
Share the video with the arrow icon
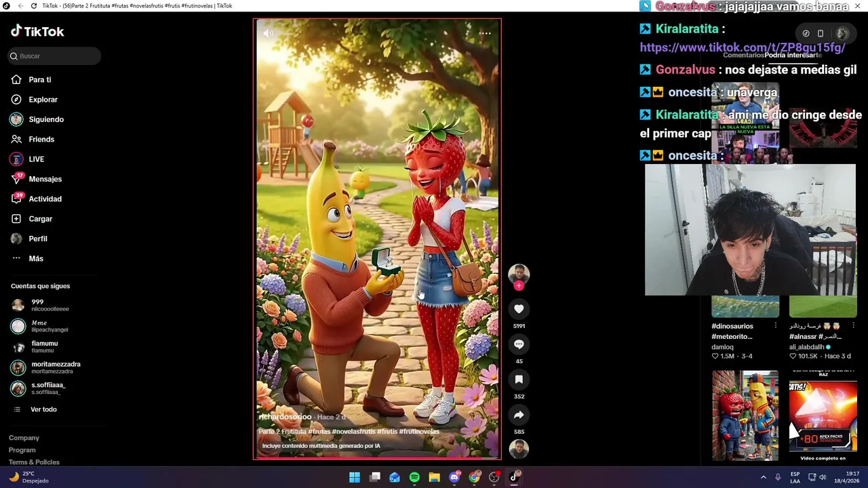519,415
